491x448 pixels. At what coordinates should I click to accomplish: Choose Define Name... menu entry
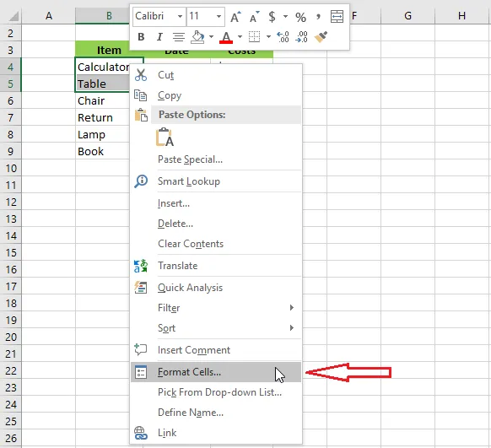tap(216, 413)
